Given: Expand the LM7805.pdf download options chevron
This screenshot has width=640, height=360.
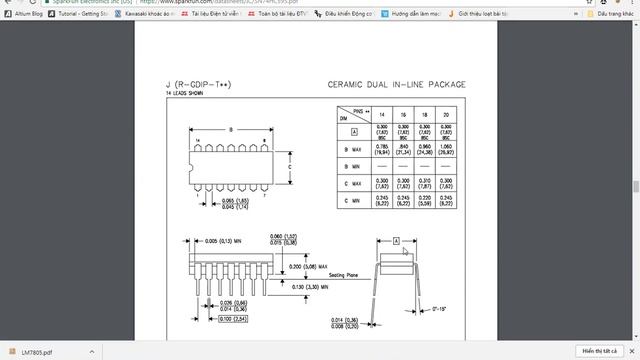Looking at the screenshot, I should point(92,352).
